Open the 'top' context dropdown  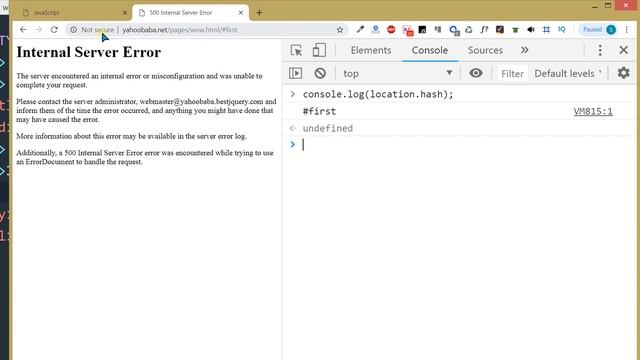coord(398,73)
